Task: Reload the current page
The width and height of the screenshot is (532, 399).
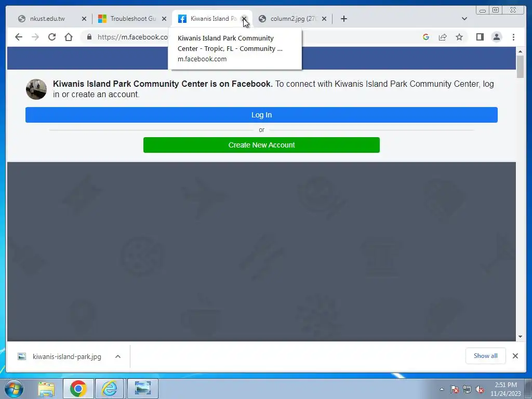Action: tap(52, 37)
